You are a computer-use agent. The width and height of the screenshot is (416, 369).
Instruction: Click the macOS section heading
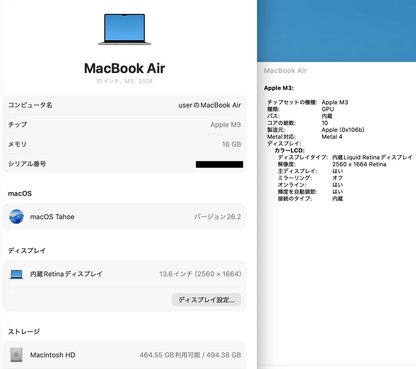pyautogui.click(x=20, y=193)
